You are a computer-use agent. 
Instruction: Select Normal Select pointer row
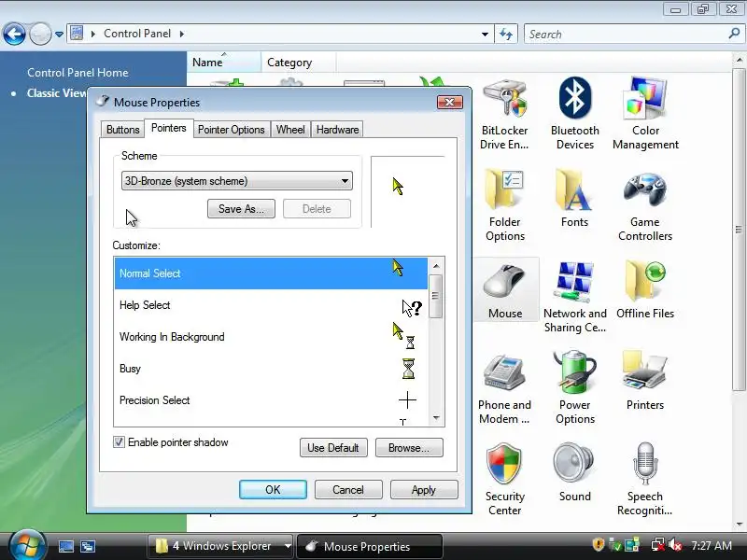coord(271,273)
